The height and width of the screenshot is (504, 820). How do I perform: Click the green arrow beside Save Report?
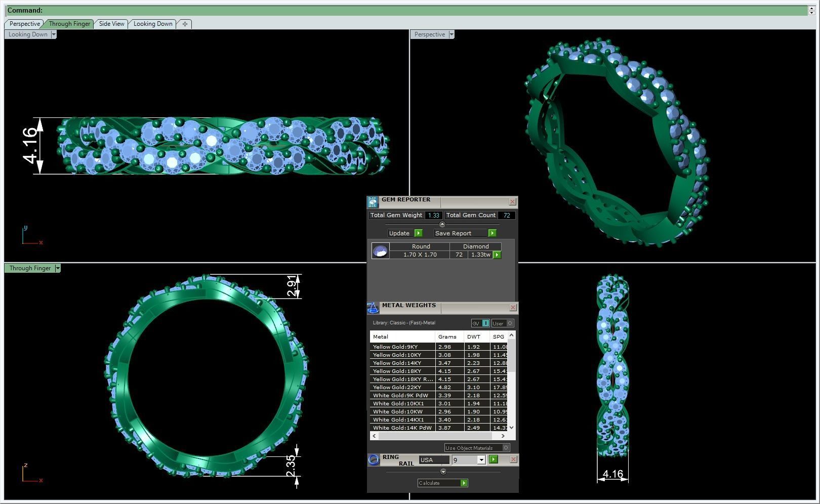(492, 233)
